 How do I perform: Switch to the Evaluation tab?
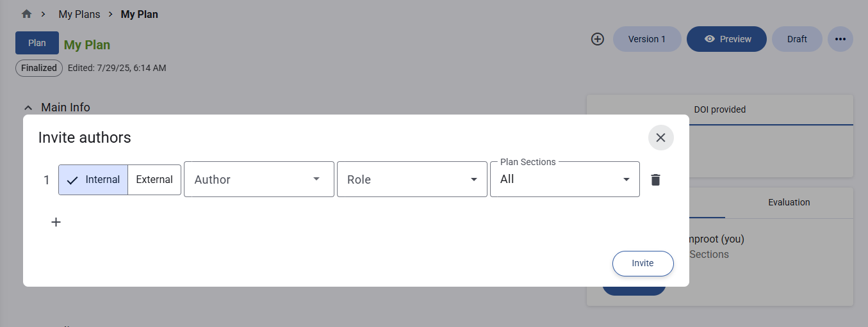(789, 202)
